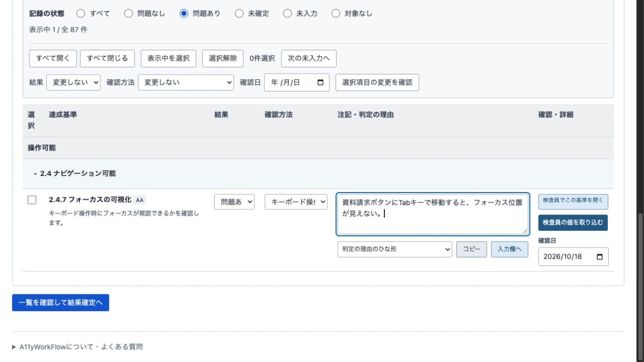Click the 注記・判定の理由 column header
Image resolution: width=644 pixels, height=362 pixels.
366,115
